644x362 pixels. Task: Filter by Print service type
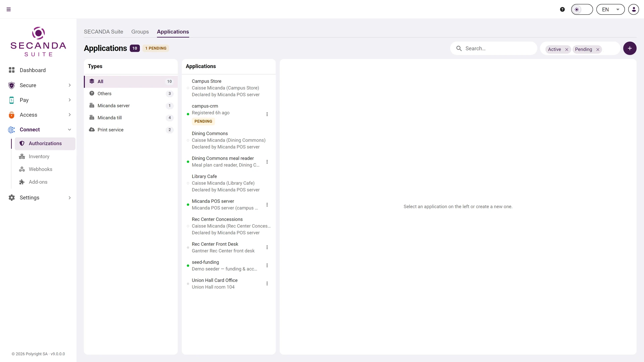(x=131, y=130)
